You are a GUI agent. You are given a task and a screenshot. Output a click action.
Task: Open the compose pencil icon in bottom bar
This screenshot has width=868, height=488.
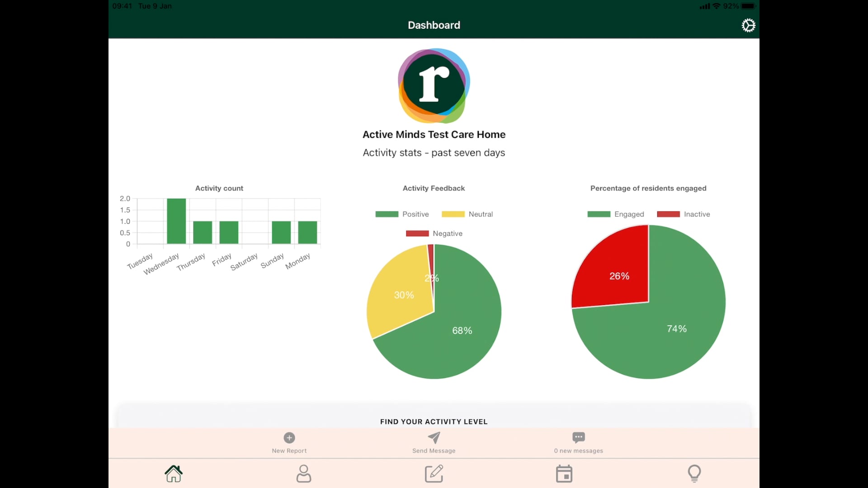click(x=434, y=474)
